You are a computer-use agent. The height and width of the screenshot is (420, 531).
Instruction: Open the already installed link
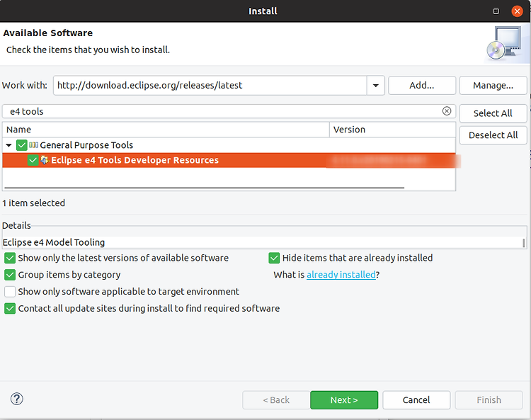pyautogui.click(x=341, y=275)
